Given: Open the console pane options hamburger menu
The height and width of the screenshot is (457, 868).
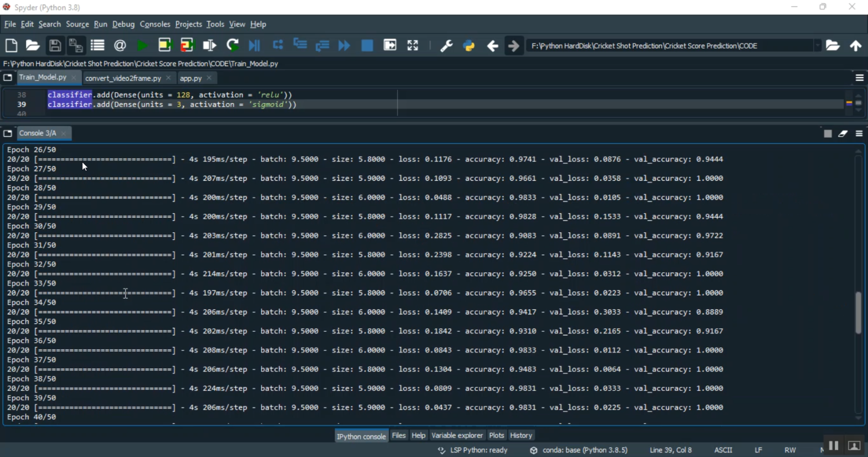Looking at the screenshot, I should pos(859,133).
